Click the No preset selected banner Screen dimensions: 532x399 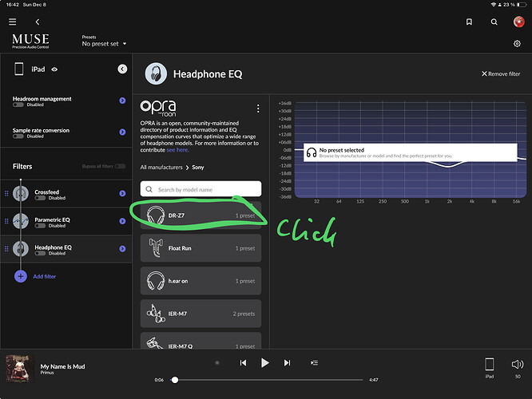click(x=411, y=152)
